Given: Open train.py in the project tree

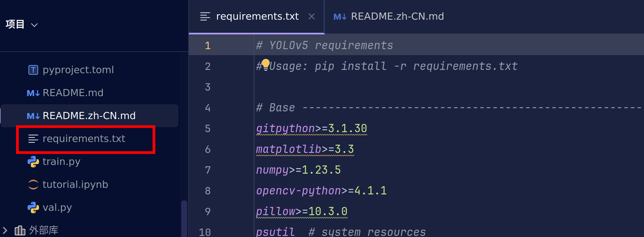Looking at the screenshot, I should (x=61, y=162).
